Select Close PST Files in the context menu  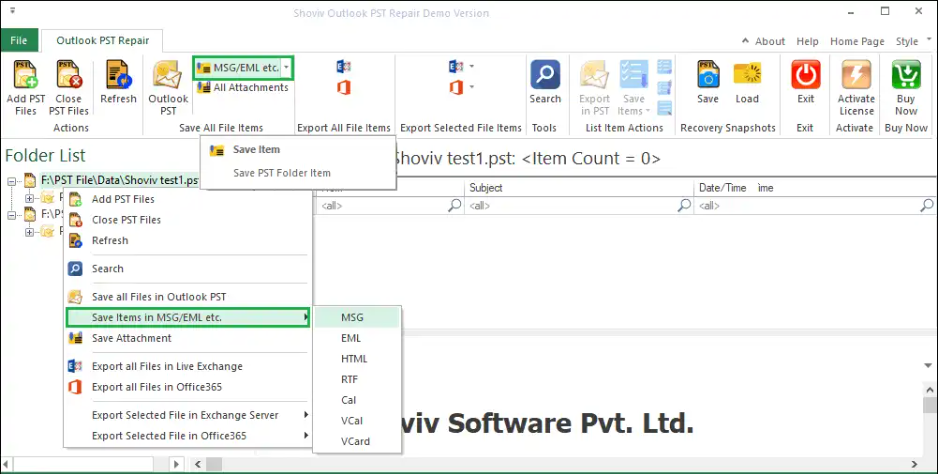(x=187, y=220)
